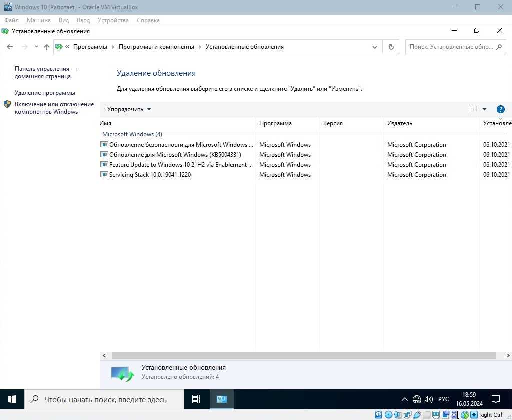Click the VirtualBox display status icon

point(436,415)
